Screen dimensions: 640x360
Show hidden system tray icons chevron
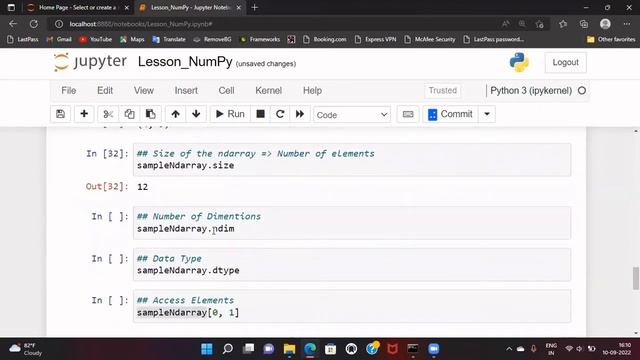coord(509,349)
